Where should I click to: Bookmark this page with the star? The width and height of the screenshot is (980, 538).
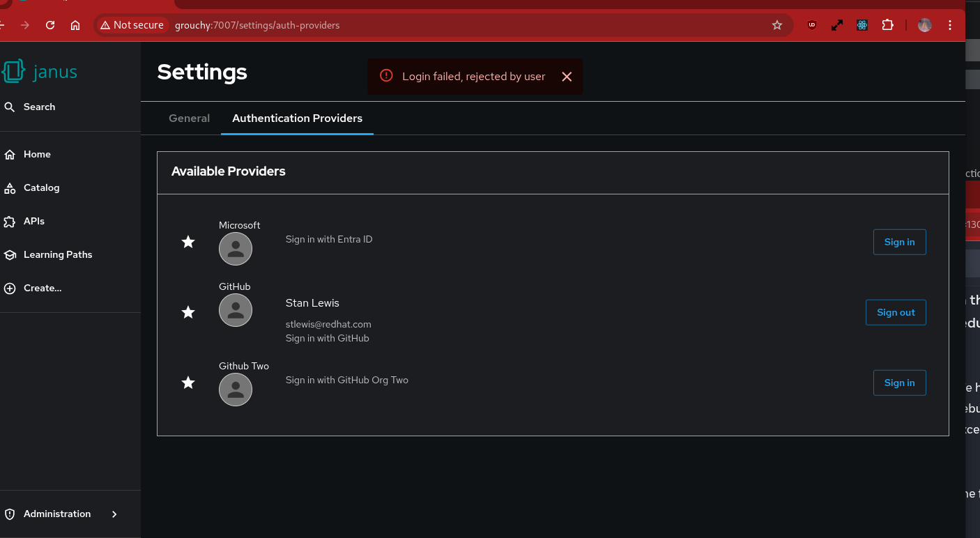point(777,25)
